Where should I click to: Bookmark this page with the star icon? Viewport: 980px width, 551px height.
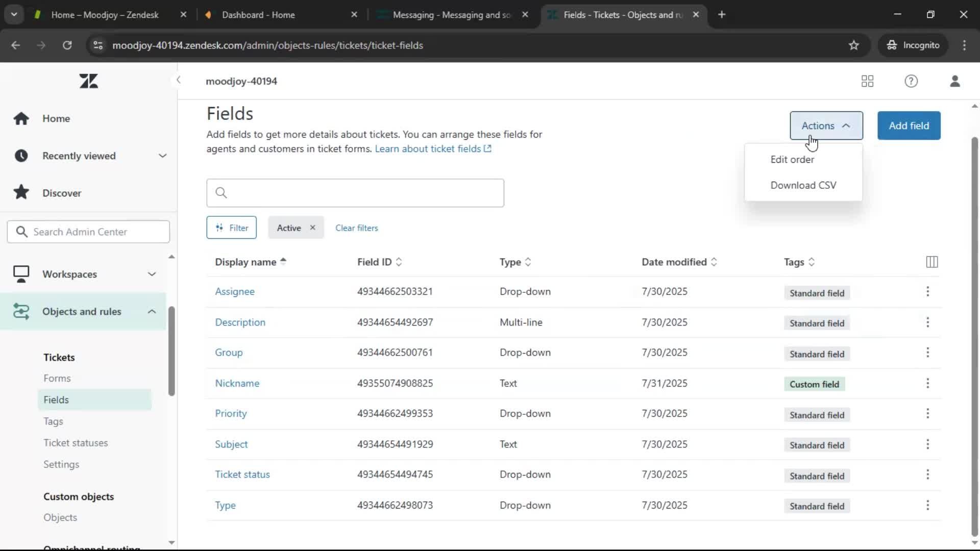coord(853,45)
